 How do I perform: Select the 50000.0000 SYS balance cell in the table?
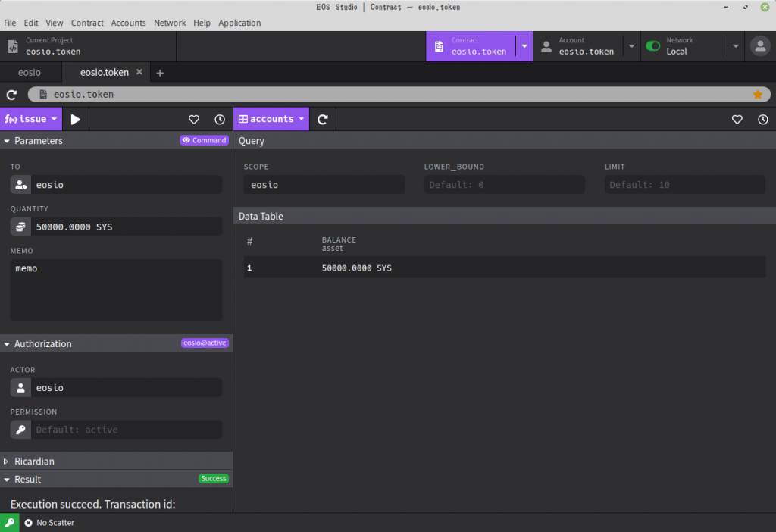356,268
